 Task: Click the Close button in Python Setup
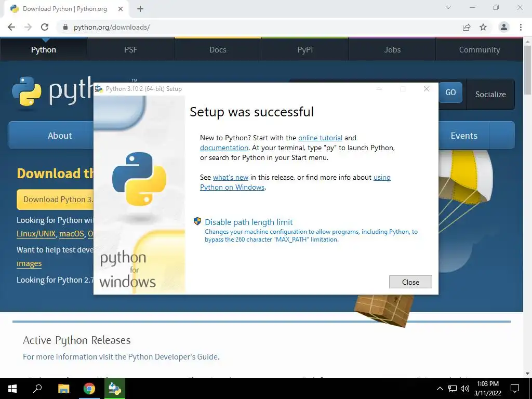(x=410, y=282)
